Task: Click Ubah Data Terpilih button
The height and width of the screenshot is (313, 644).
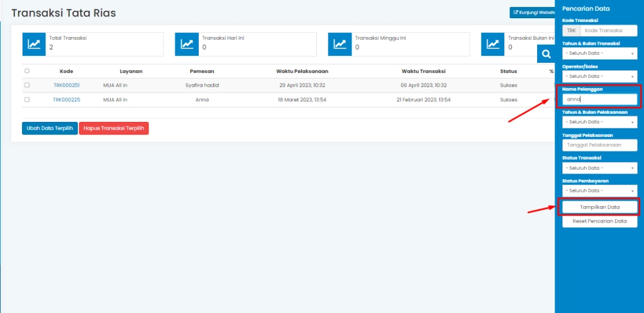Action: tap(50, 128)
